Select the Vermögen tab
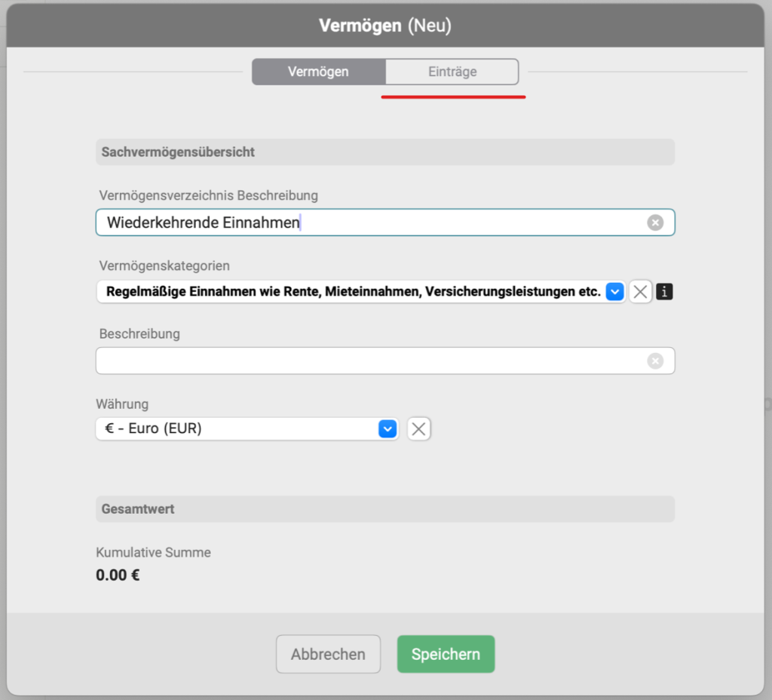772x700 pixels. pyautogui.click(x=318, y=72)
